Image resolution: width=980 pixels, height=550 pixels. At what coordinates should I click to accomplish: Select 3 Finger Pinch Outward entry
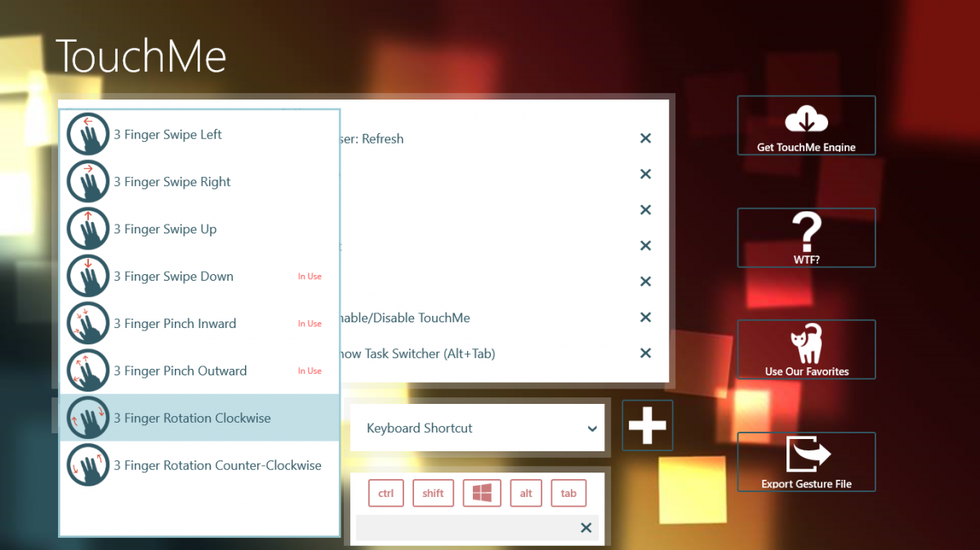click(199, 371)
